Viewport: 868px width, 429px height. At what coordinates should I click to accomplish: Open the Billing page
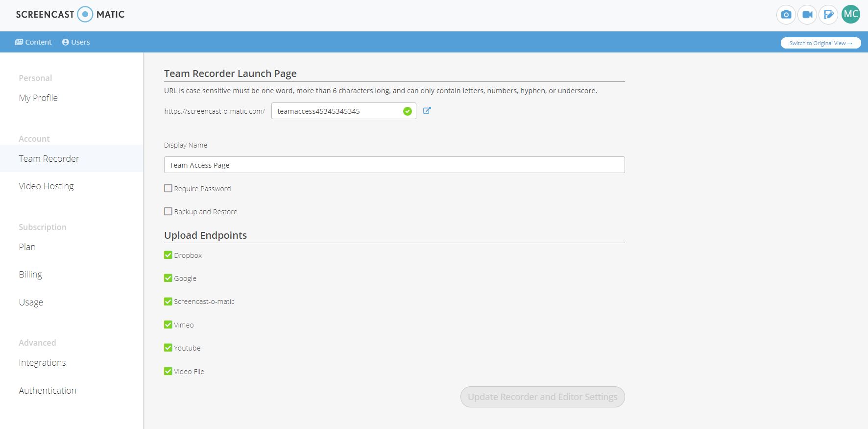(30, 275)
